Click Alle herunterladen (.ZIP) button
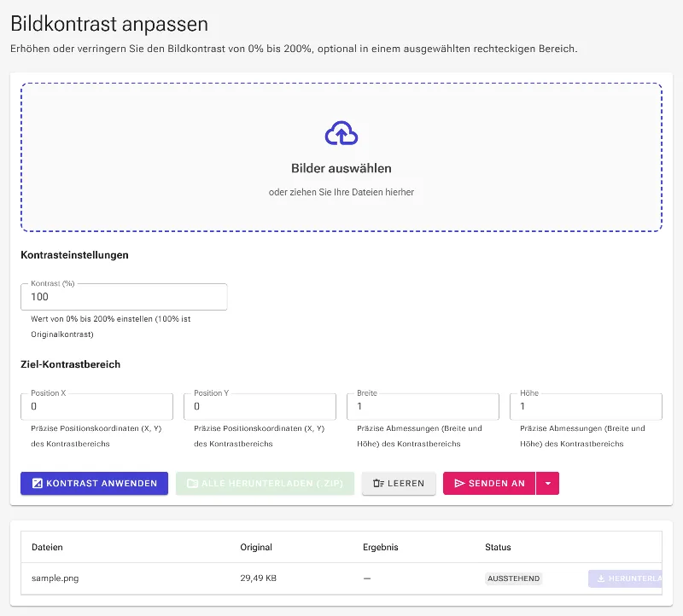The height and width of the screenshot is (616, 683). click(x=265, y=483)
